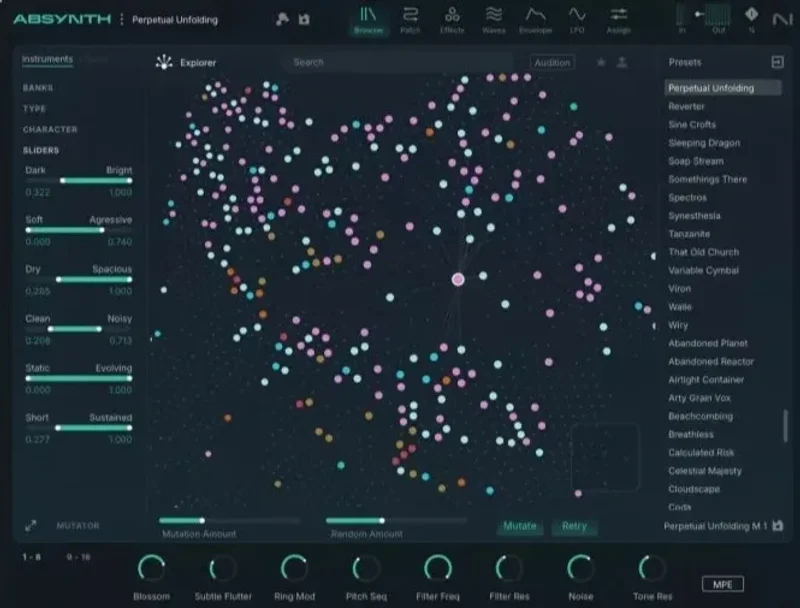Click the preset list scrollbar
Image resolution: width=800 pixels, height=608 pixels.
click(785, 426)
